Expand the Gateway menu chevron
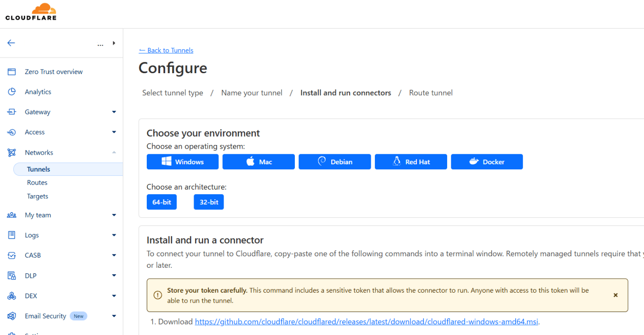The height and width of the screenshot is (335, 644). click(114, 112)
